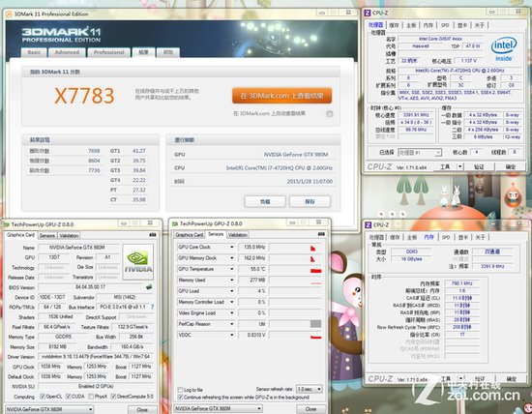Viewport: 532px width, 414px height.
Task: Toggle the CUDA checkbox in GPU-Z
Action: [x=69, y=396]
